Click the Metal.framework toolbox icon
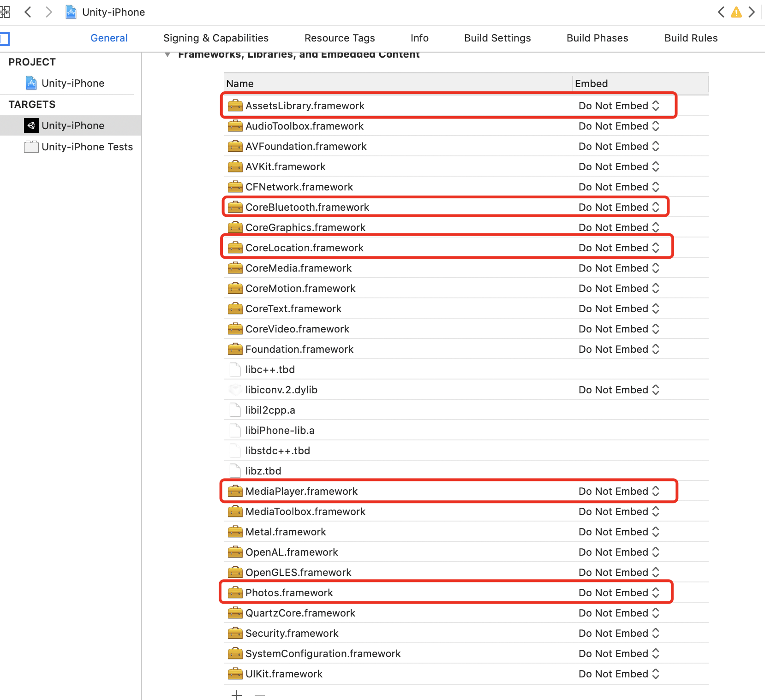The image size is (765, 700). pyautogui.click(x=235, y=531)
